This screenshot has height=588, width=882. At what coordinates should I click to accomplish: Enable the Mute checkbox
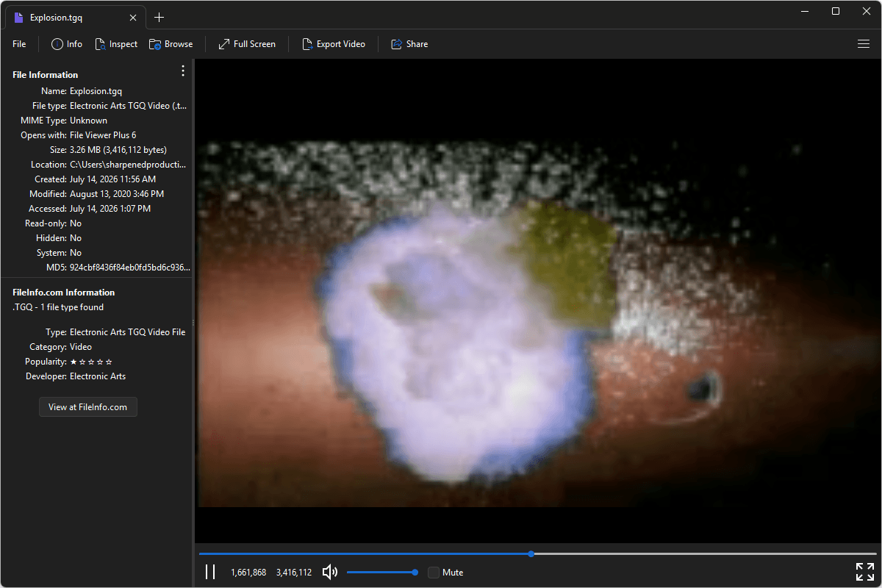[434, 572]
